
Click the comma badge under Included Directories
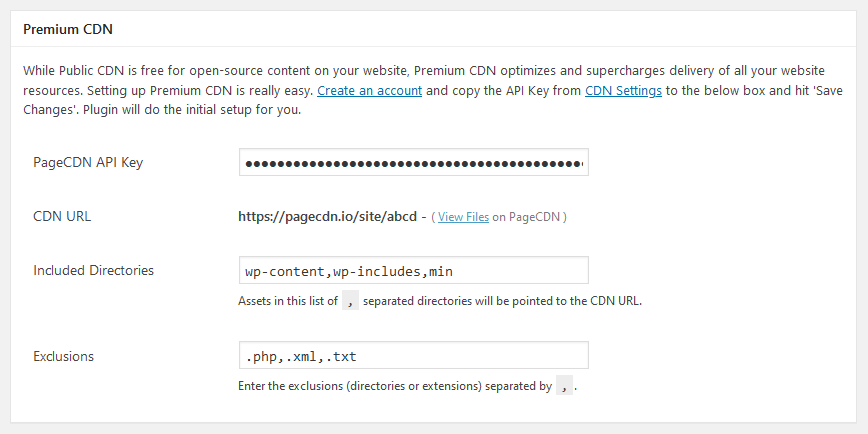click(x=350, y=300)
